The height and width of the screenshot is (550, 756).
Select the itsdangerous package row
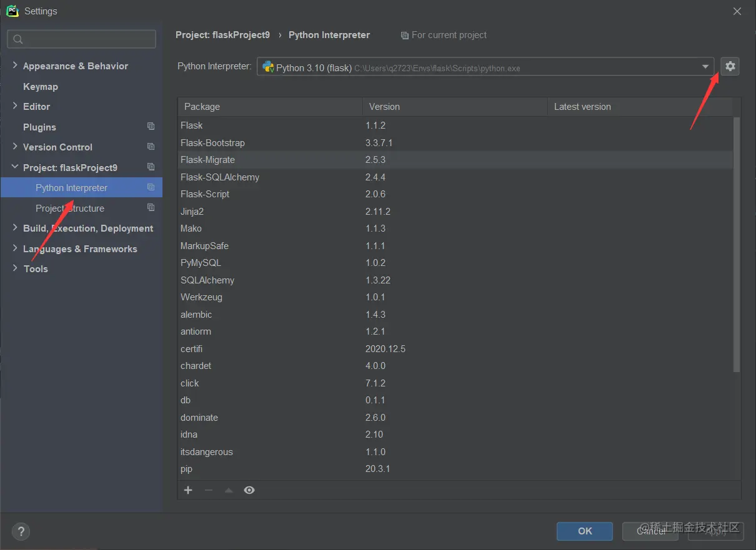[455, 452]
